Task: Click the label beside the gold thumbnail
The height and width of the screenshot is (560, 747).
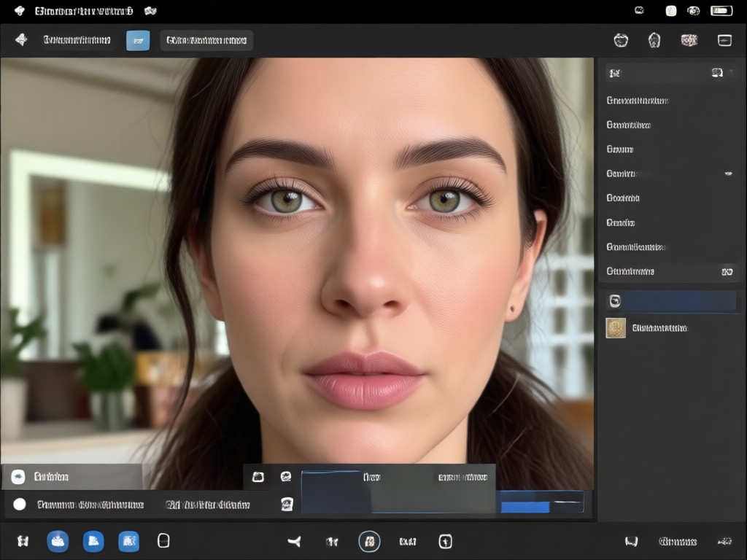Action: (659, 328)
